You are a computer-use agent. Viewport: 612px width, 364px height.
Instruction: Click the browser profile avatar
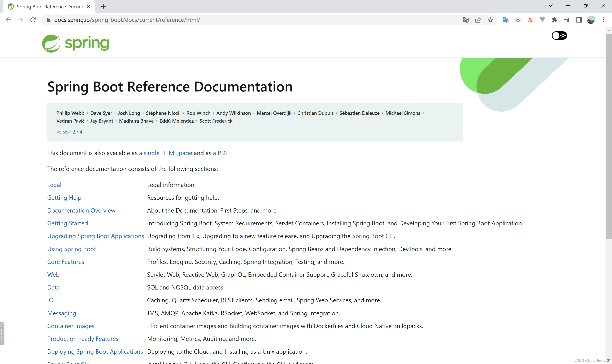click(x=591, y=20)
